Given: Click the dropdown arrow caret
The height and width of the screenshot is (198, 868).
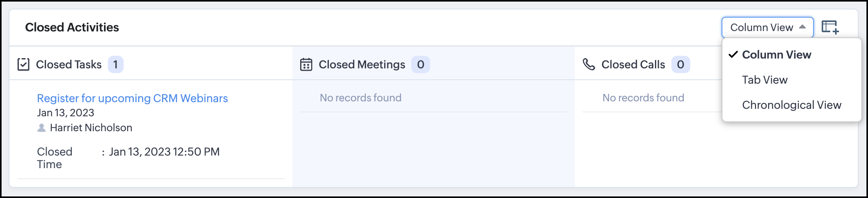Looking at the screenshot, I should pos(802,27).
